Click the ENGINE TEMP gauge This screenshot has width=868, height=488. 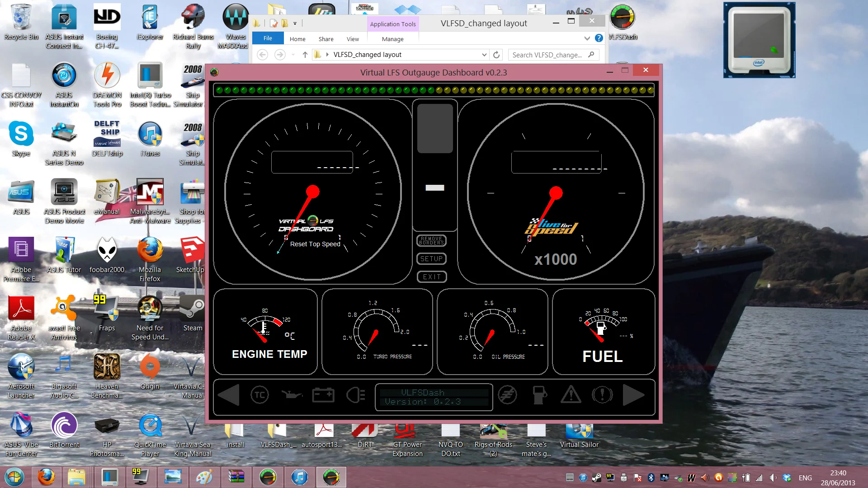click(265, 332)
